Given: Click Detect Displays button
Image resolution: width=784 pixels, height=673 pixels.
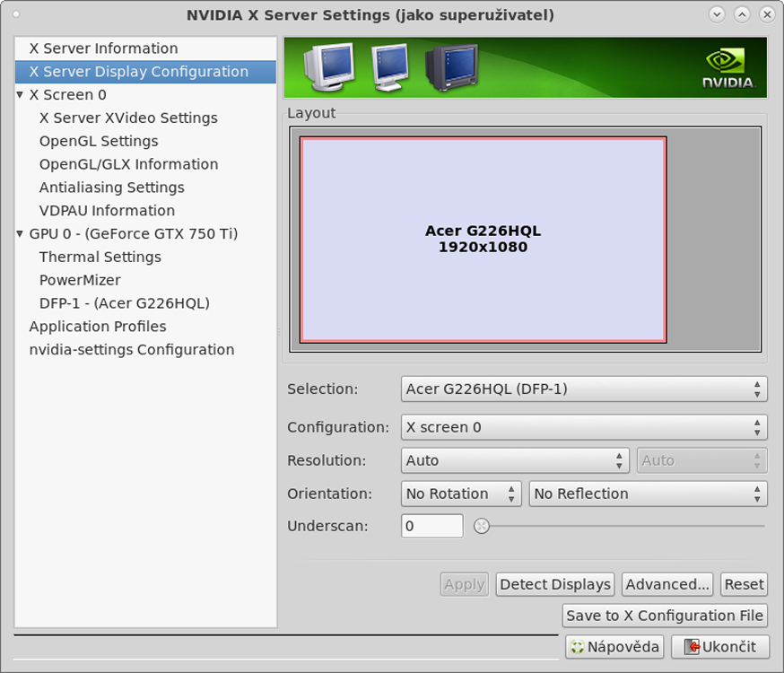Looking at the screenshot, I should click(555, 584).
